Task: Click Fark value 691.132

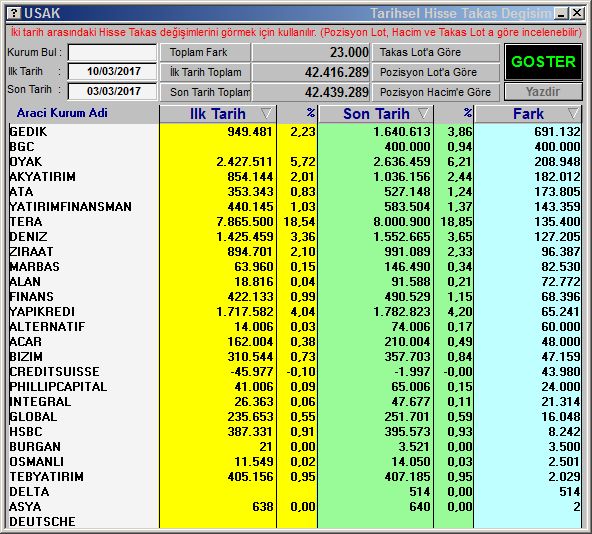Action: coord(557,131)
